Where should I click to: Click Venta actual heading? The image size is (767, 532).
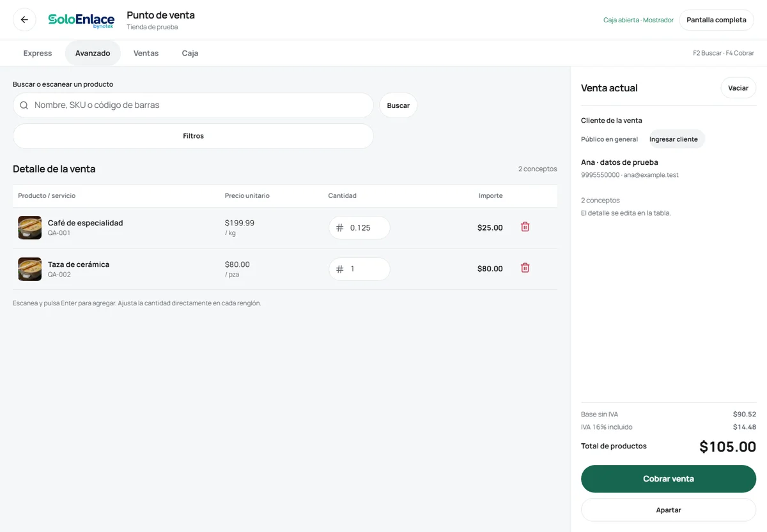tap(609, 88)
